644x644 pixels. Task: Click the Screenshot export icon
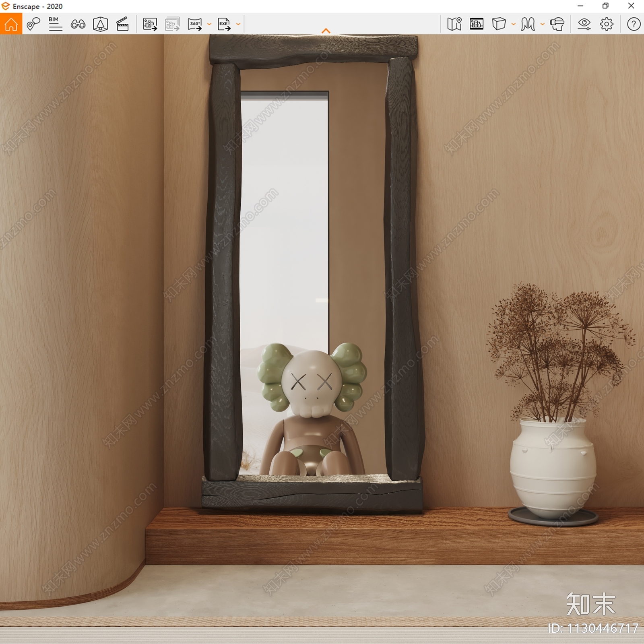click(150, 24)
